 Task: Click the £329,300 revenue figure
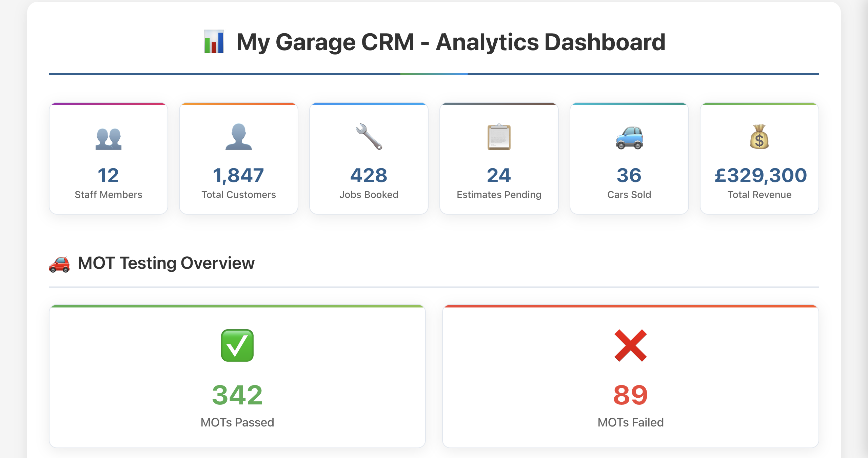[759, 175]
